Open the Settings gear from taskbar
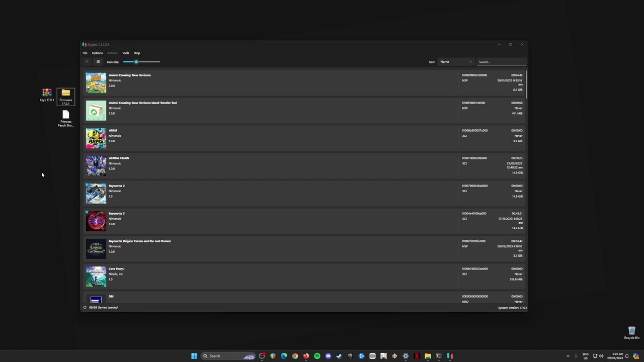644x362 pixels. 406,356
